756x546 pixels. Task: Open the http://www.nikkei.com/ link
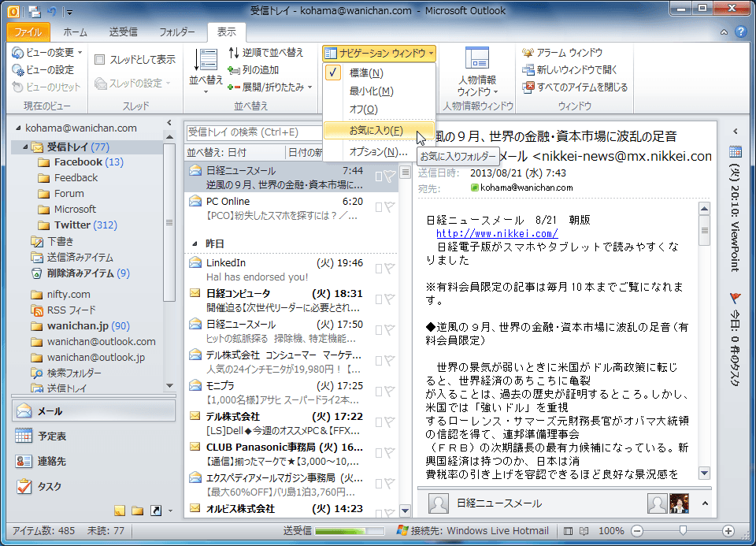(x=497, y=233)
